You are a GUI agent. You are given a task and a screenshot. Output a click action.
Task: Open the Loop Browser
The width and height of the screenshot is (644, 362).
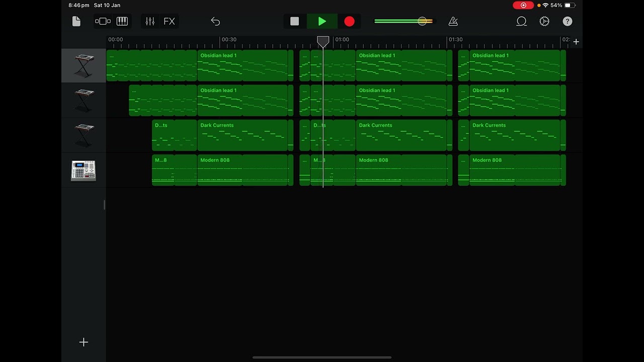click(521, 21)
